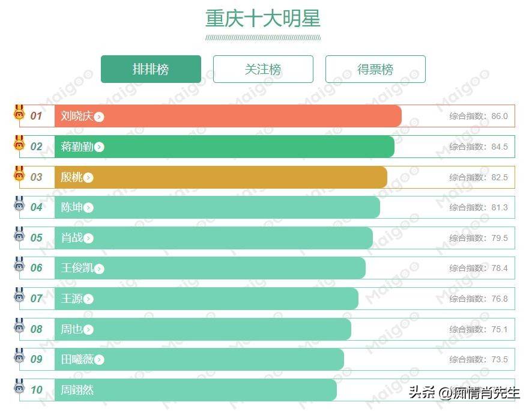Screen dimensions: 532x411
Task: Click the medal icon beside rank 02
Action: (x=19, y=143)
